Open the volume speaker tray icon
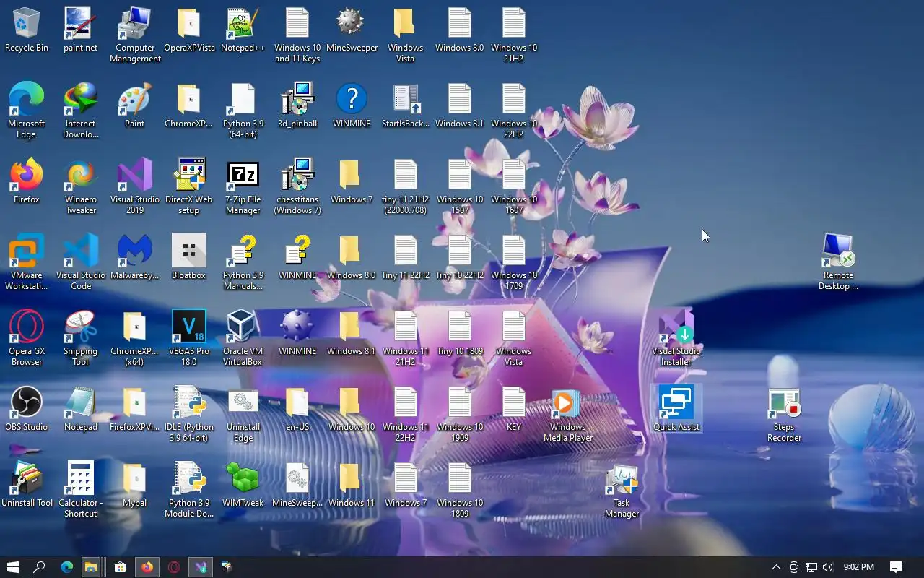 click(827, 567)
